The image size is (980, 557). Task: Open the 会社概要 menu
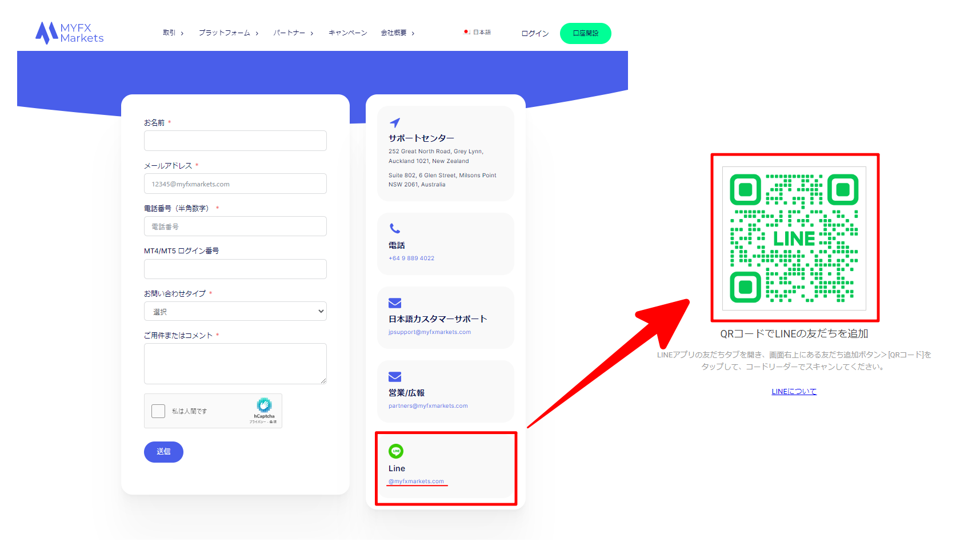click(394, 33)
